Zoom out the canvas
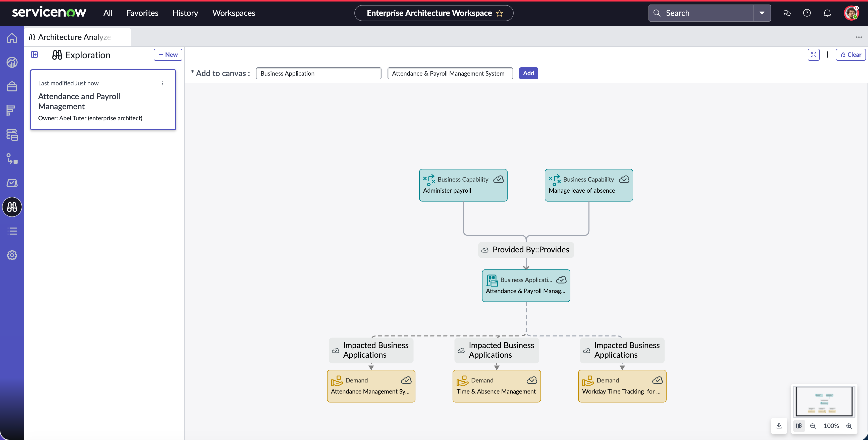 coord(813,426)
